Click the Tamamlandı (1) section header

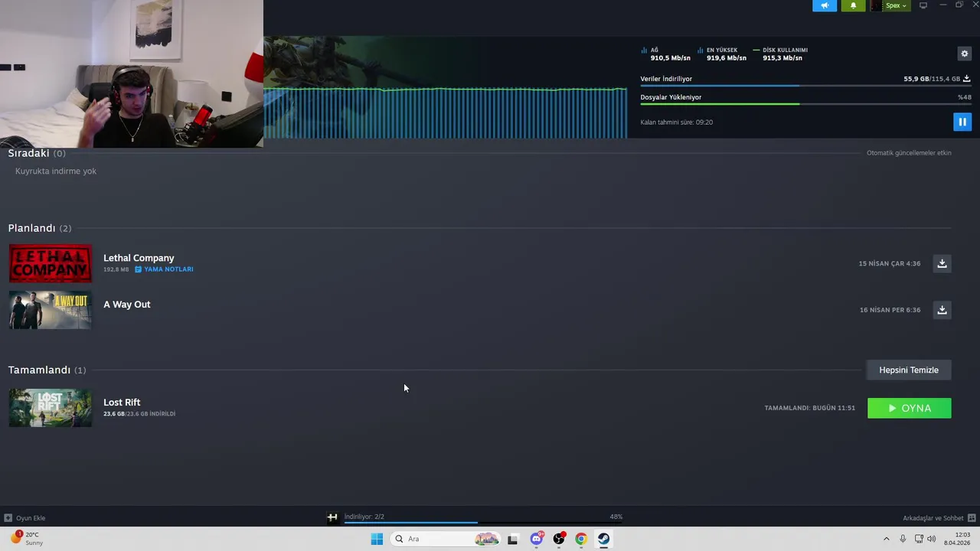(47, 370)
